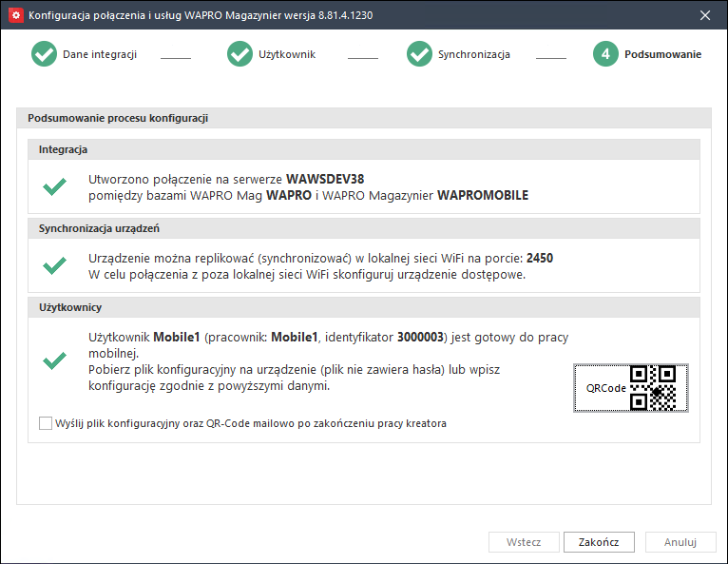Click the window title text with version 8.81.4.1230
728x564 pixels.
[201, 15]
